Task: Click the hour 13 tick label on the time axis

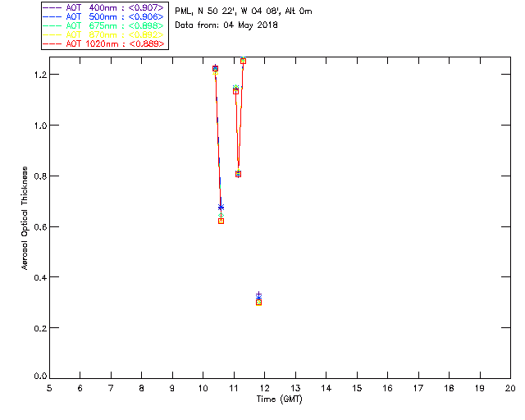Action: 295,388
